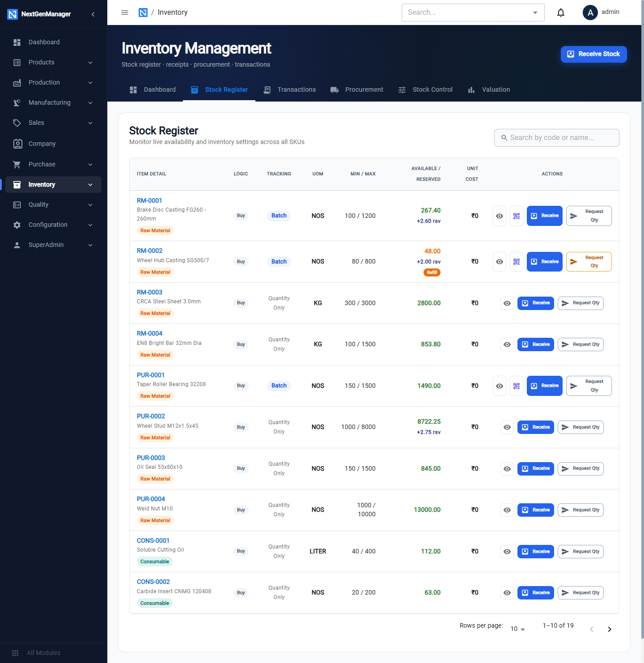Viewport: 644px width, 663px height.
Task: Focus the Search by code or name field
Action: pyautogui.click(x=557, y=138)
